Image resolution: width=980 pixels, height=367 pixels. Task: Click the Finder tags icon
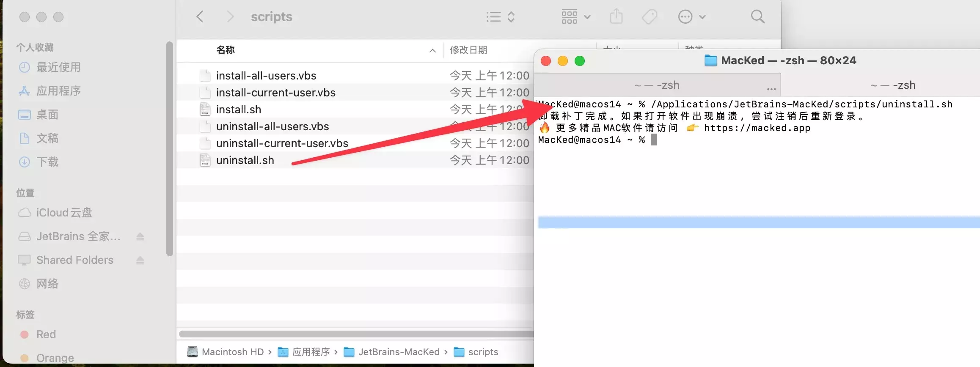coord(650,17)
